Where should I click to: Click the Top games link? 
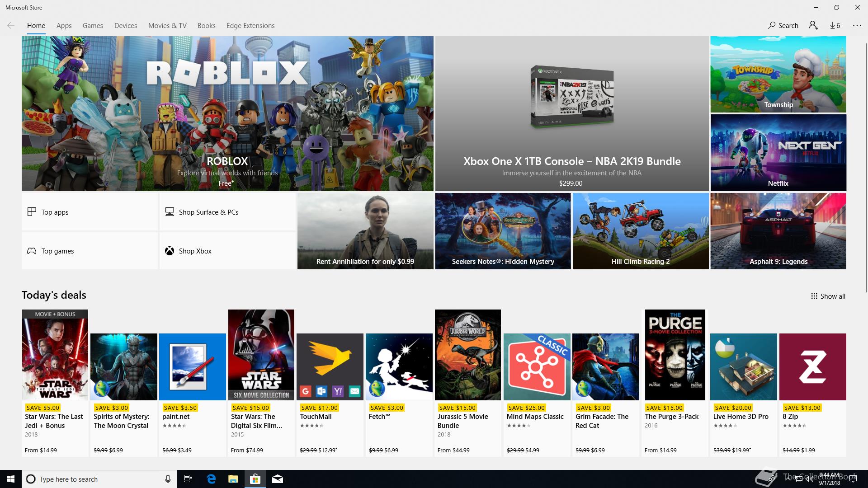(x=90, y=251)
